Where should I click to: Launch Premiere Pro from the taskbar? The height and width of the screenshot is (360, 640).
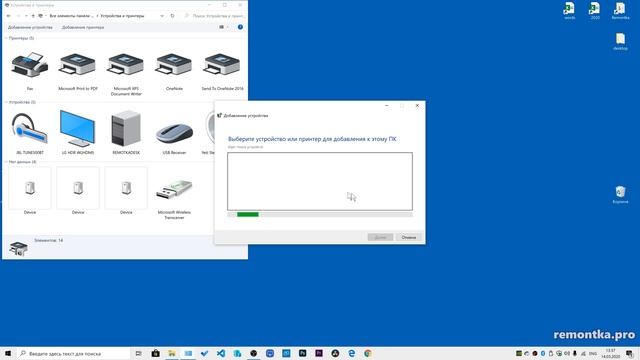click(319, 353)
